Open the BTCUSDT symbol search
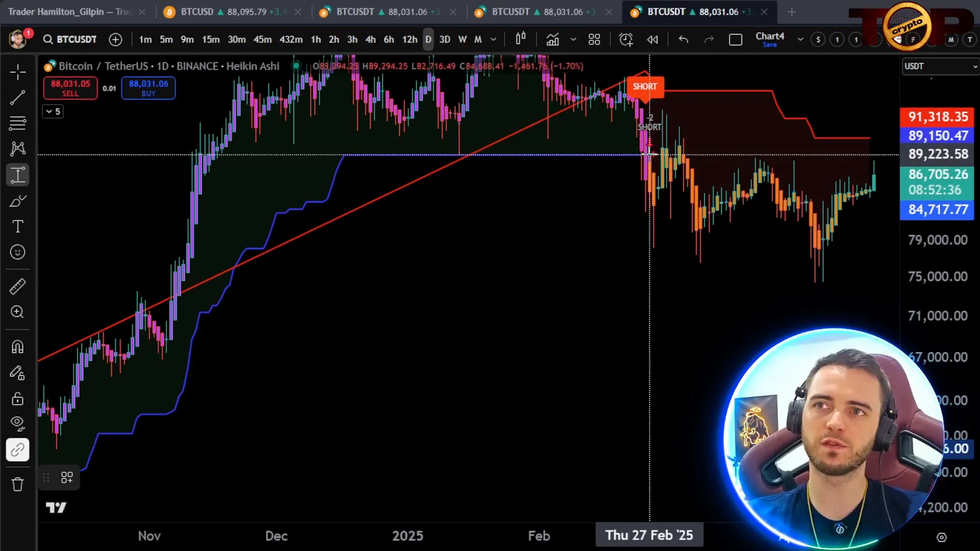980x551 pixels. 70,39
